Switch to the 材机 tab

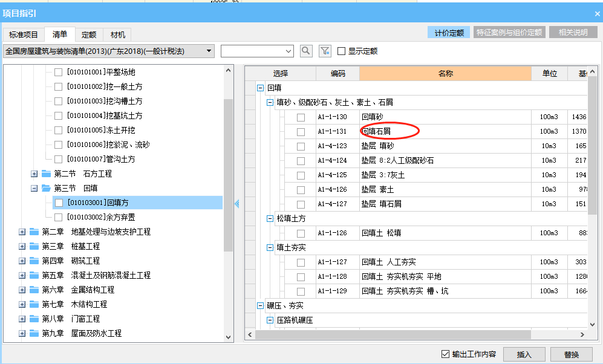(x=118, y=34)
